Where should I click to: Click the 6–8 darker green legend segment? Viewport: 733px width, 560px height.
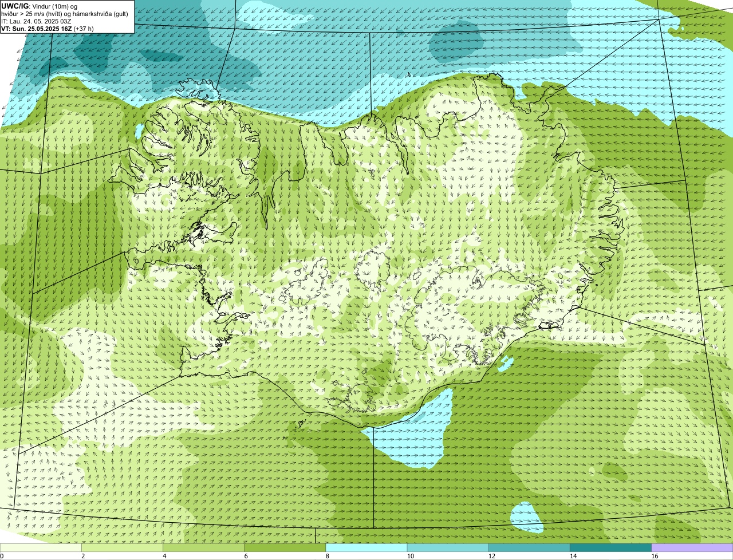[x=285, y=547]
